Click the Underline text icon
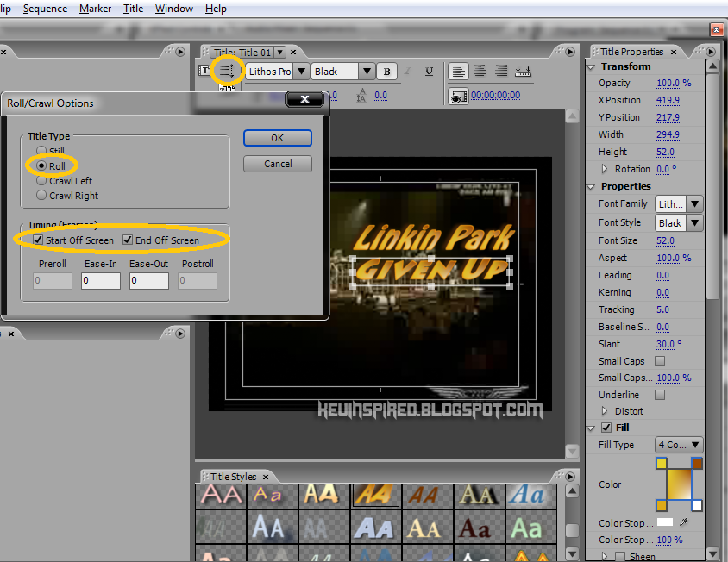This screenshot has height=562, width=728. pyautogui.click(x=429, y=71)
